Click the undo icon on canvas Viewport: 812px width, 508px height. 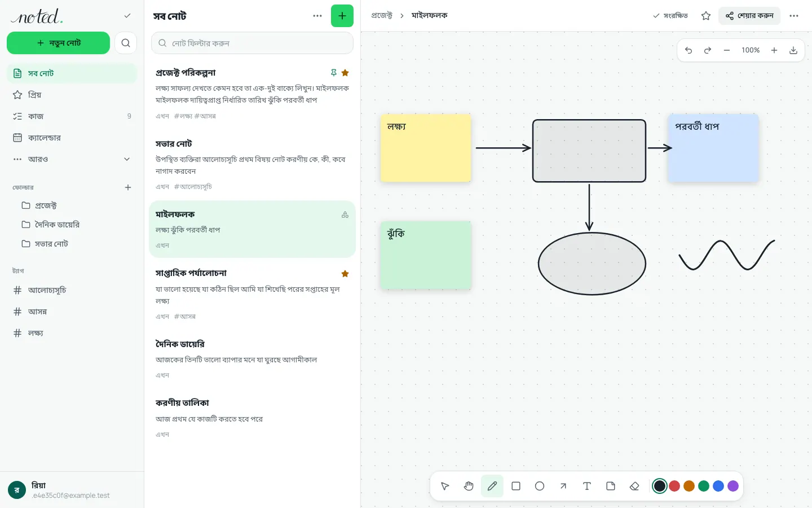click(x=689, y=50)
